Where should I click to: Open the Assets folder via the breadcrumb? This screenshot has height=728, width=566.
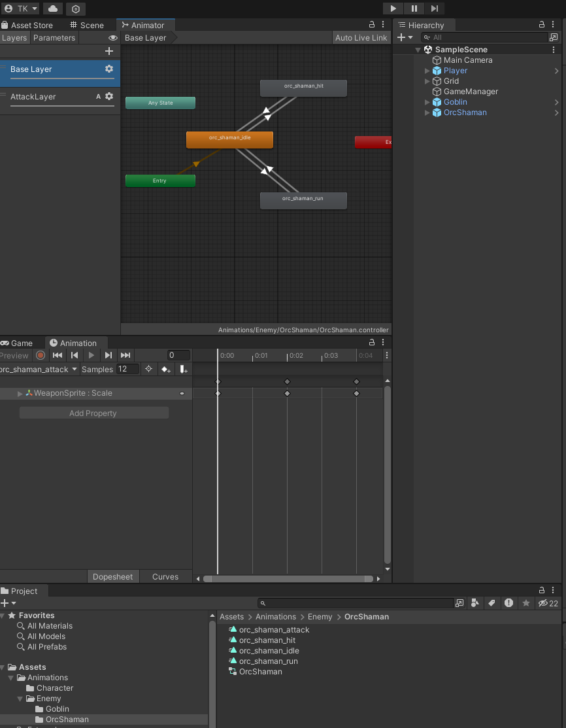click(231, 616)
